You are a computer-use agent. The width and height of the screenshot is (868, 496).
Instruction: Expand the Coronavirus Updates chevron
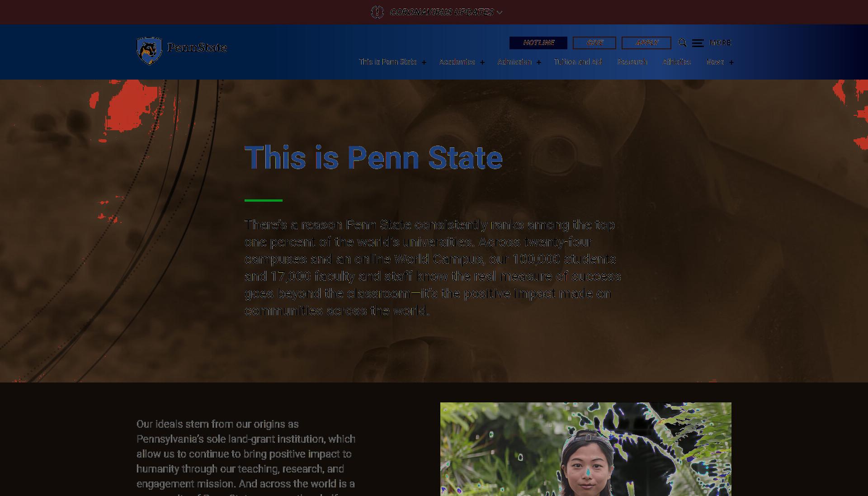[x=500, y=13]
